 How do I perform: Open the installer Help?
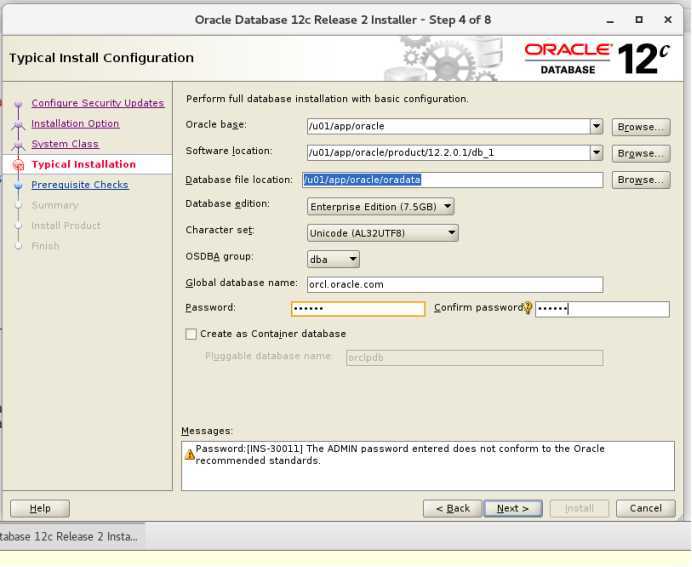click(40, 508)
